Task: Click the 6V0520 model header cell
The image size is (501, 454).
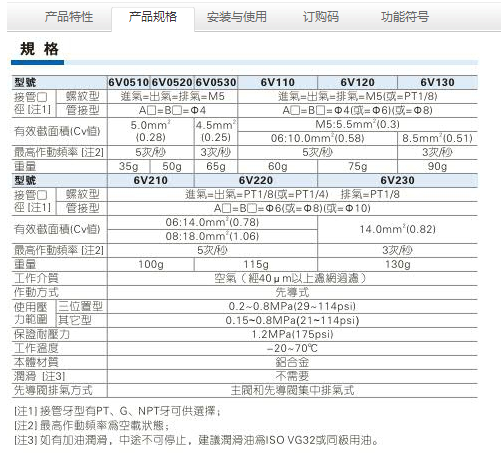Action: (172, 82)
